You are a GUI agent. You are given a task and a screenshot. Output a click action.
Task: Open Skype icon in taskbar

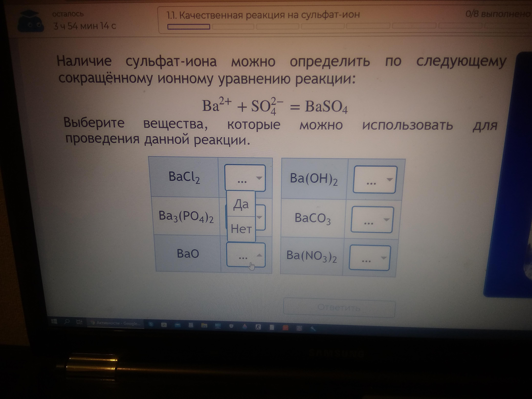(151, 324)
